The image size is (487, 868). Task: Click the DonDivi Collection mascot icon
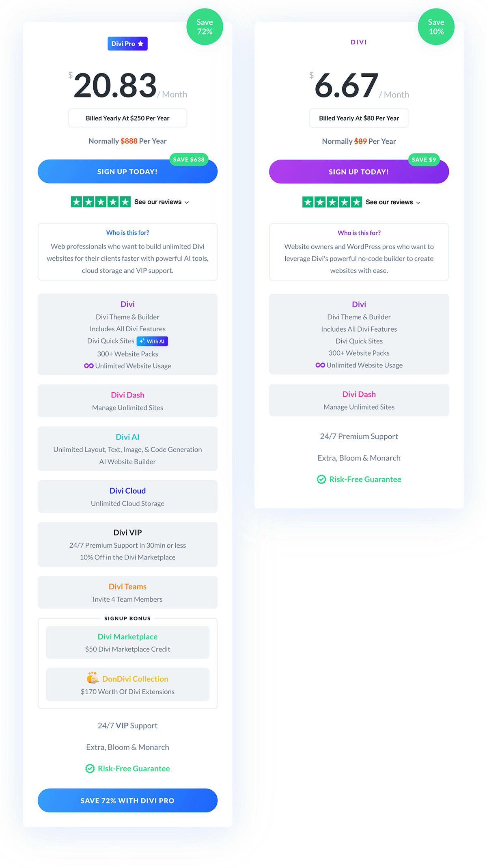pos(93,678)
